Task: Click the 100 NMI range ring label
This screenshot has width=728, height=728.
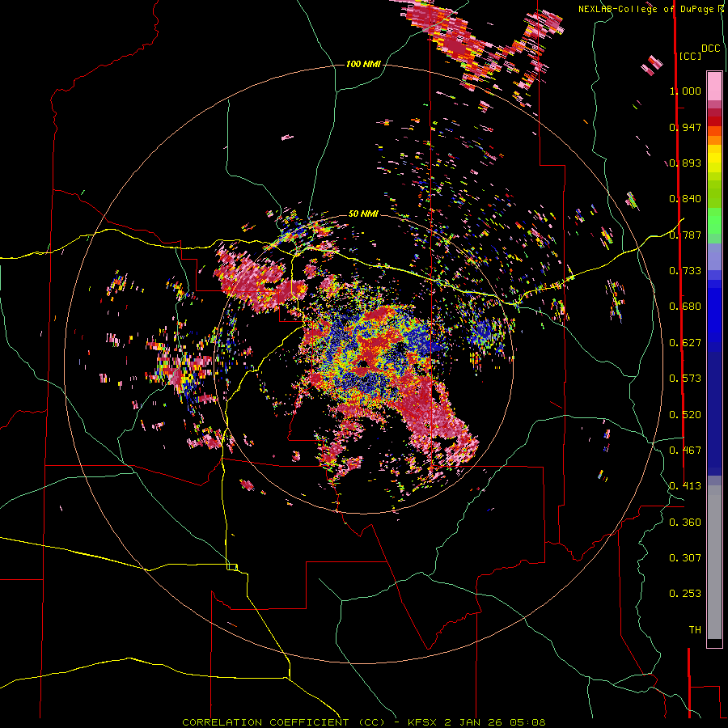Action: [x=363, y=64]
